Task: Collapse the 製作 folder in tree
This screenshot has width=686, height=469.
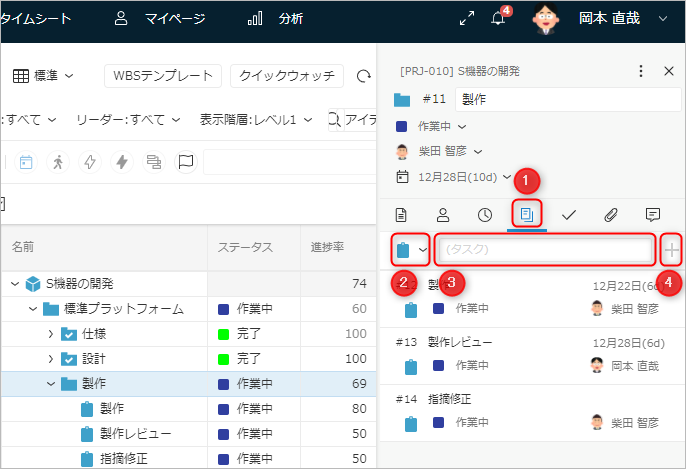Action: [51, 383]
